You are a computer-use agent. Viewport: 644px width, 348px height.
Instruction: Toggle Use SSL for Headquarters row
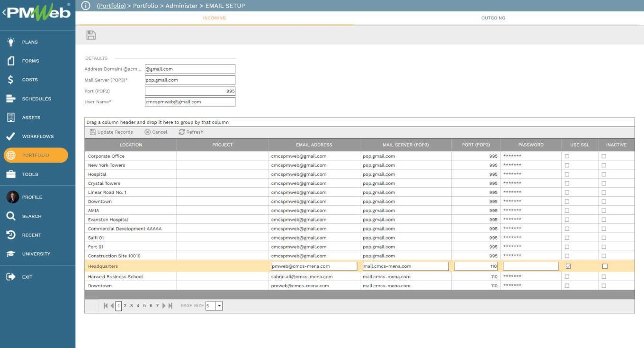[x=568, y=266]
